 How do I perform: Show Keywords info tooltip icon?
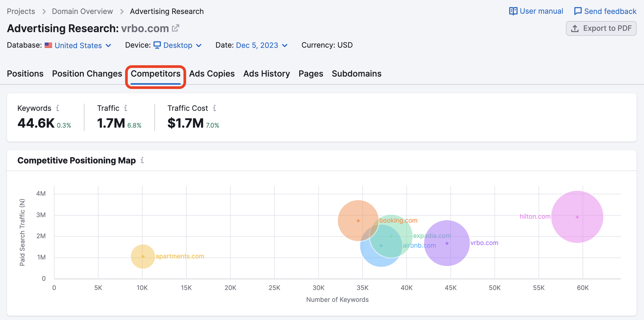[58, 108]
